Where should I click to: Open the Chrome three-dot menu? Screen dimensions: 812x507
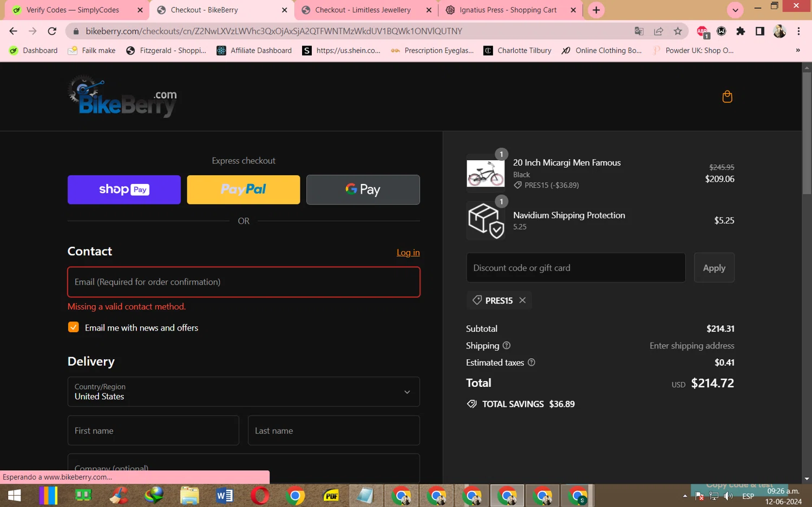pyautogui.click(x=798, y=31)
